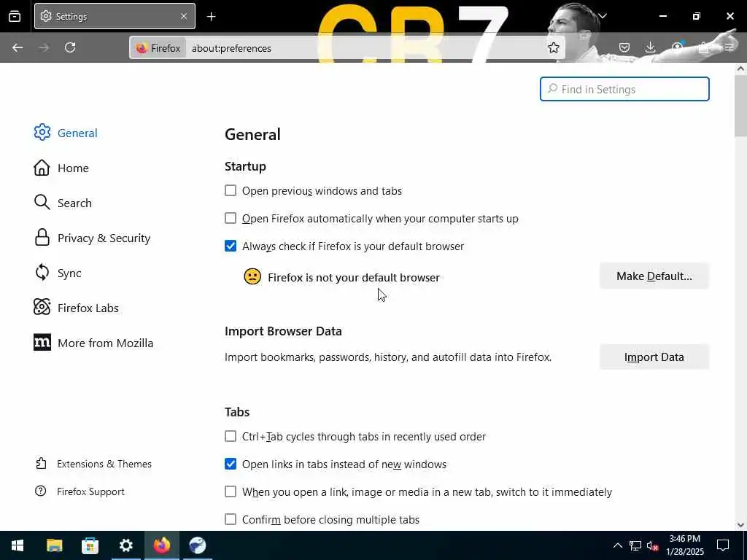
Task: Select the General settings category
Action: click(66, 133)
